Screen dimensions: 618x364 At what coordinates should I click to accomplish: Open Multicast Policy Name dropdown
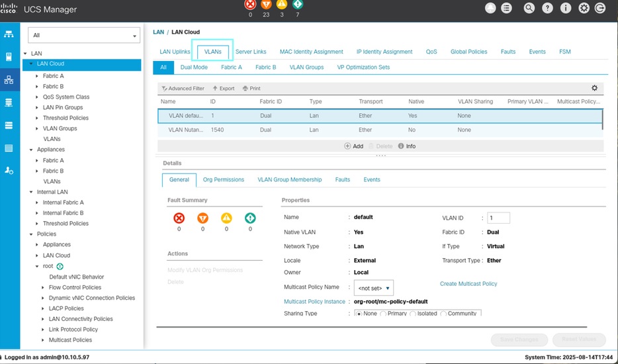pos(374,289)
